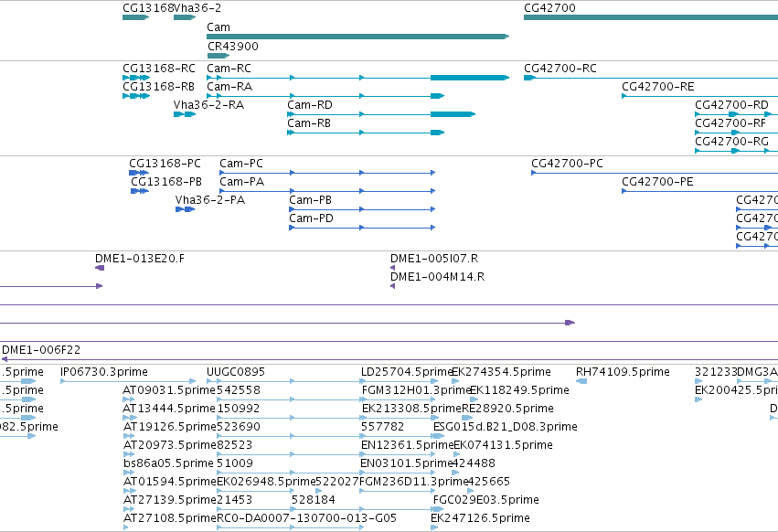778x532 pixels.
Task: Select the DME1-013E20.F clone label
Action: click(x=140, y=259)
